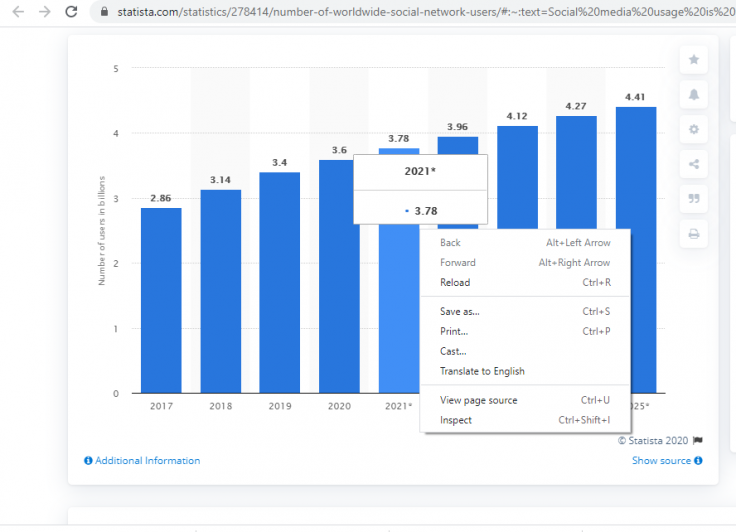Click info icon next to Show source
This screenshot has height=532, width=736.
(698, 461)
